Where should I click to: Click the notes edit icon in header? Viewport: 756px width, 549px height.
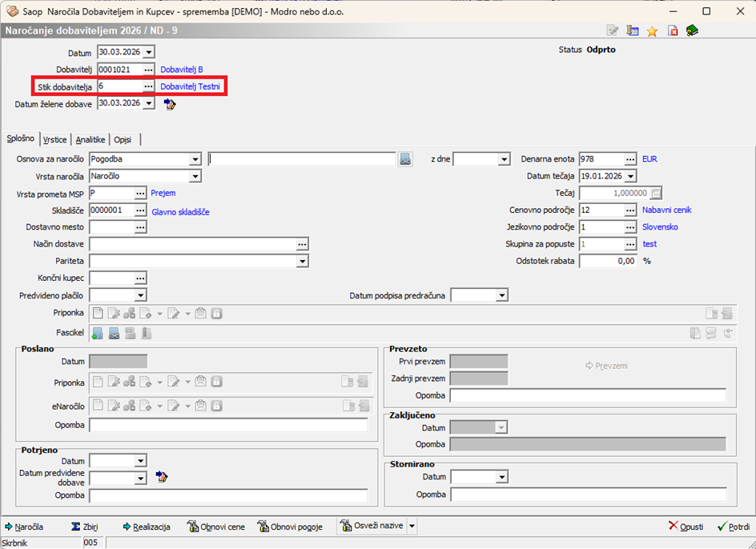tap(613, 31)
